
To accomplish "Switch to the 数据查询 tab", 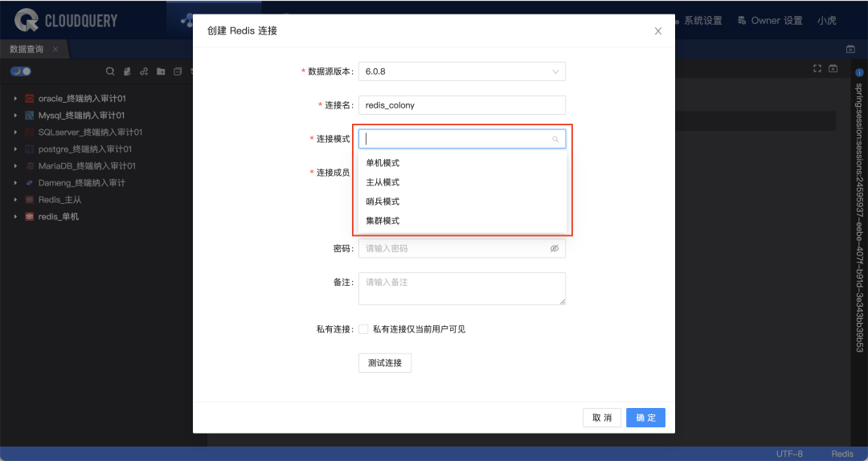I will pyautogui.click(x=26, y=49).
